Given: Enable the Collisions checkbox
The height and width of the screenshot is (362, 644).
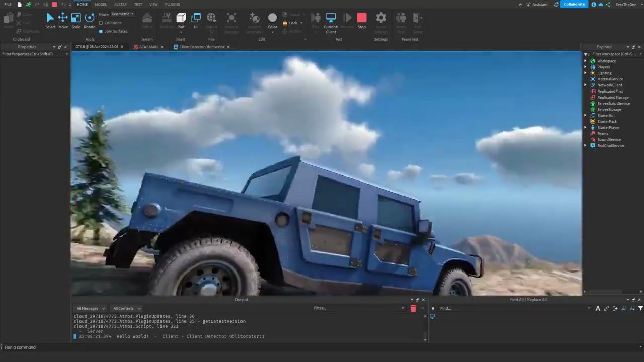Looking at the screenshot, I should click(x=101, y=23).
